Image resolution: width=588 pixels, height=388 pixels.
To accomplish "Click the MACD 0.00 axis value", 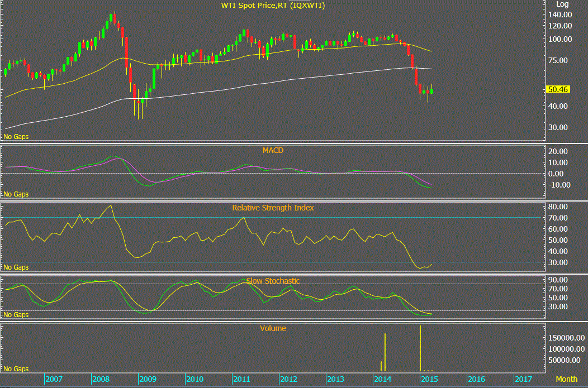I will (556, 174).
